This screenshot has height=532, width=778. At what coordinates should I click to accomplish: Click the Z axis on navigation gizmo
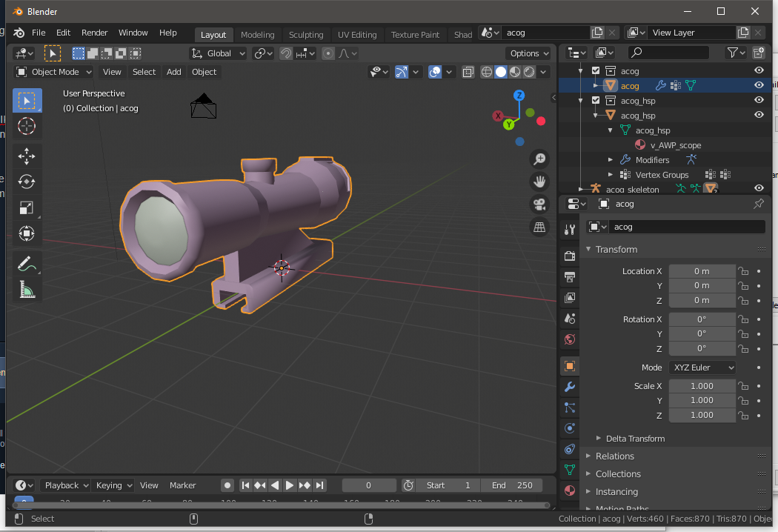pos(519,96)
